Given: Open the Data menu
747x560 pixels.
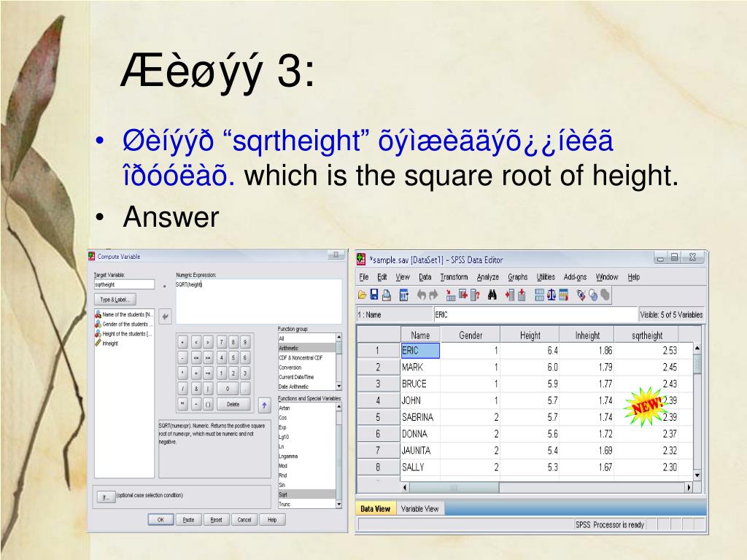Looking at the screenshot, I should [425, 277].
